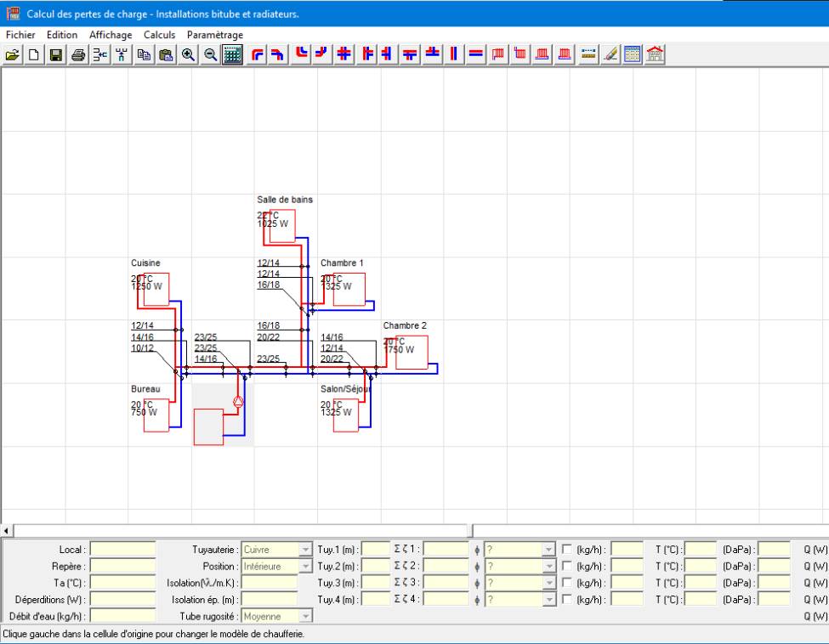Enable the (kg/h) checkbox on the Tuy.2 row
The width and height of the screenshot is (829, 644).
coord(567,566)
